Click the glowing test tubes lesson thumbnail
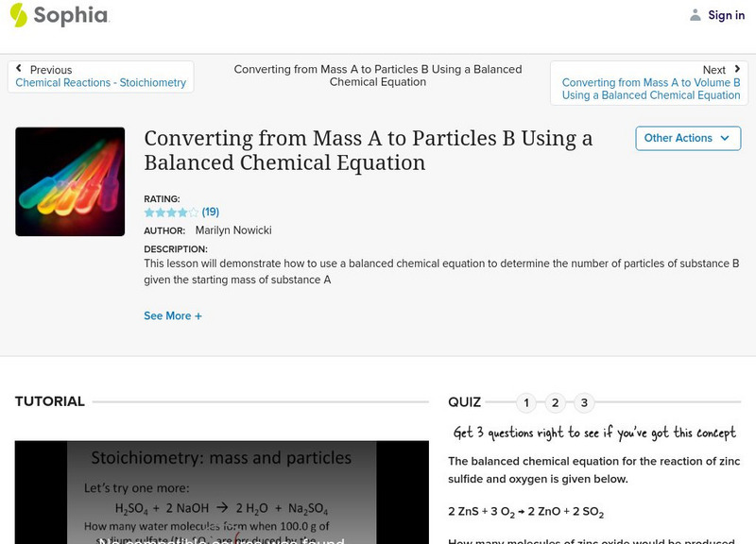 (70, 181)
